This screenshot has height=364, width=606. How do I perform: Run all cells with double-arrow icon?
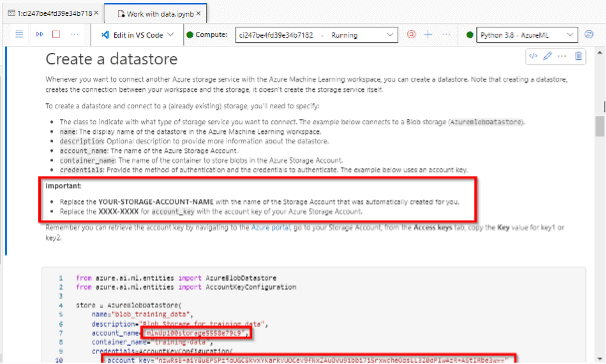[39, 34]
